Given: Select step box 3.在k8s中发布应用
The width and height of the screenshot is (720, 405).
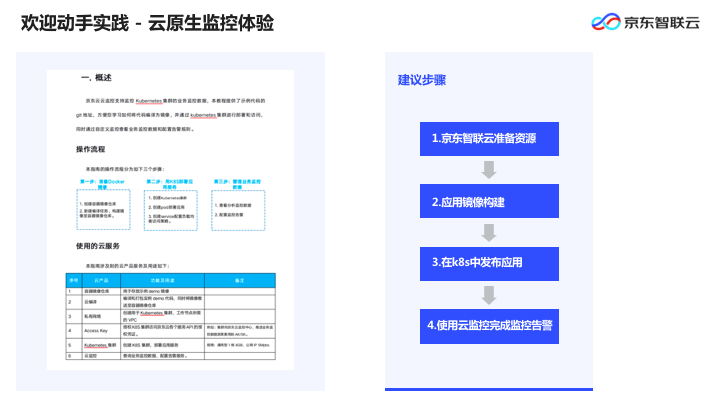Looking at the screenshot, I should click(489, 264).
